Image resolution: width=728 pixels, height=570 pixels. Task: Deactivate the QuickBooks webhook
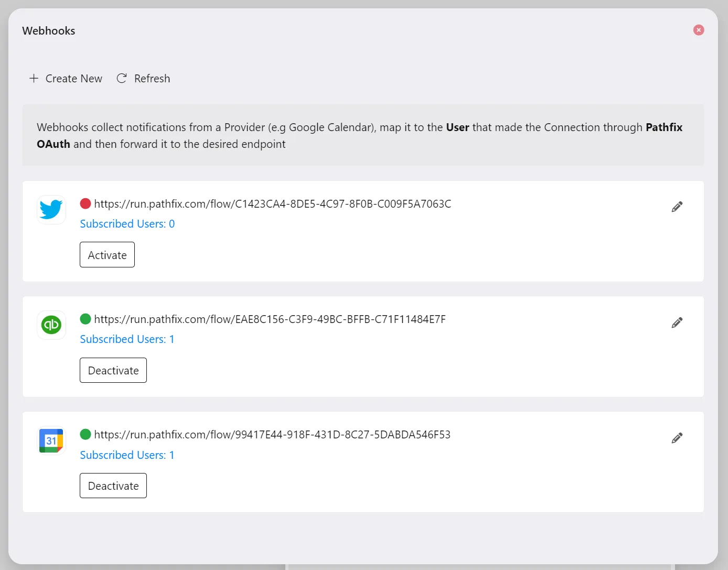pos(113,370)
